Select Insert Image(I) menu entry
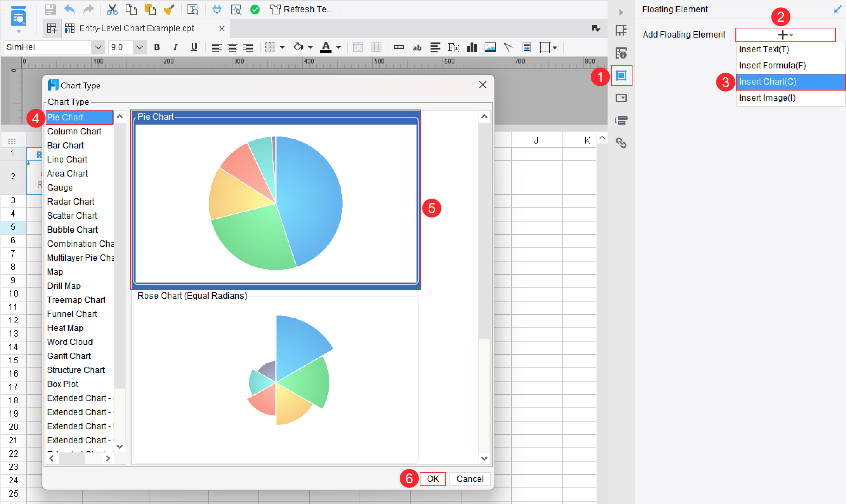 pos(791,98)
